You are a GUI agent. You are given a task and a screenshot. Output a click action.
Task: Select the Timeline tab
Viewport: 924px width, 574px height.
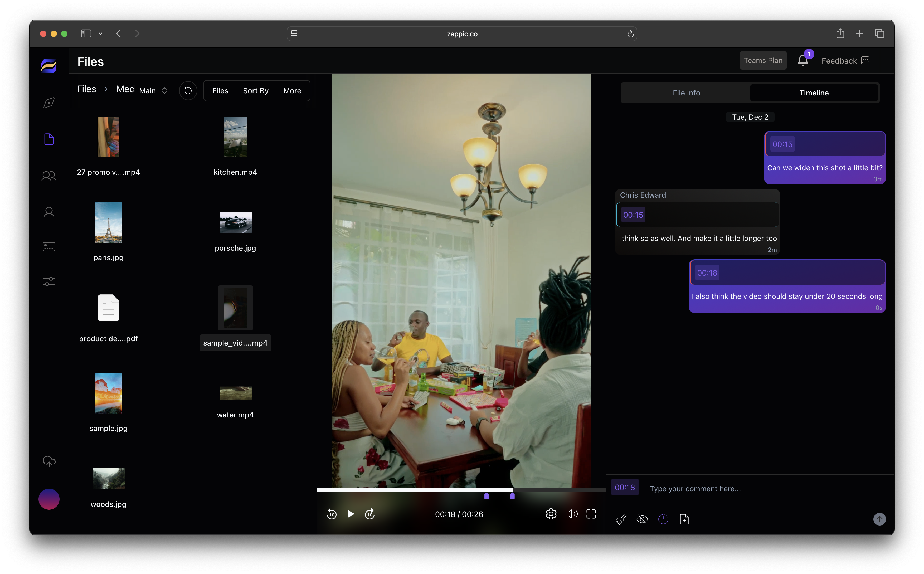click(x=814, y=93)
